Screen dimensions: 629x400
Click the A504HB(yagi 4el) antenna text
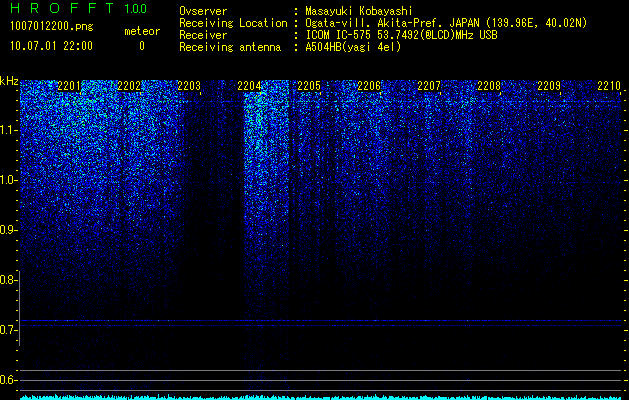coord(353,47)
